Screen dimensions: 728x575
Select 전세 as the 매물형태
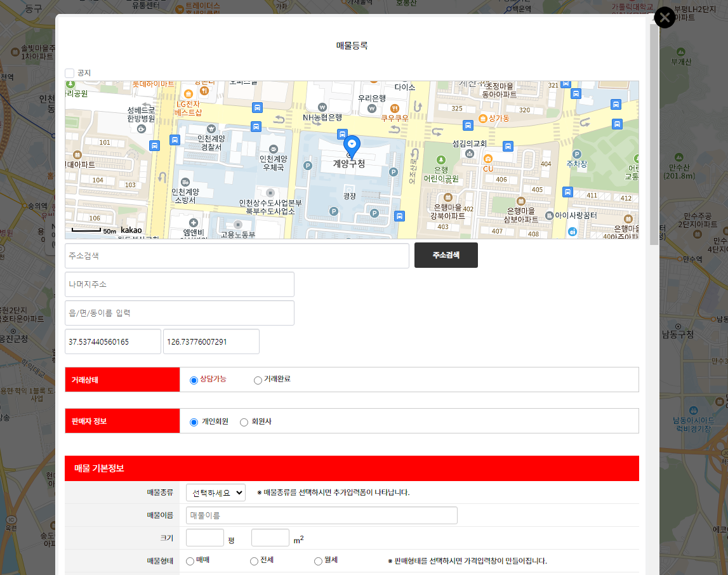(254, 561)
